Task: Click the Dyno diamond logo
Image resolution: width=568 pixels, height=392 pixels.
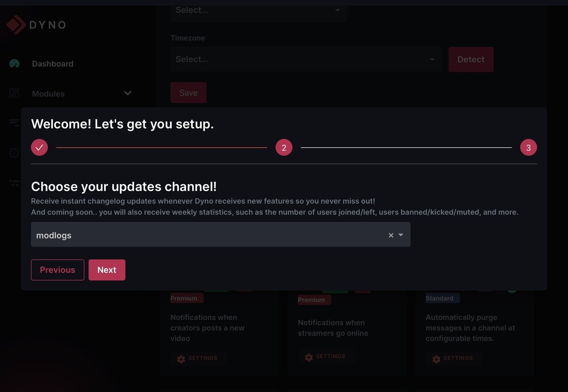Action: [x=16, y=25]
